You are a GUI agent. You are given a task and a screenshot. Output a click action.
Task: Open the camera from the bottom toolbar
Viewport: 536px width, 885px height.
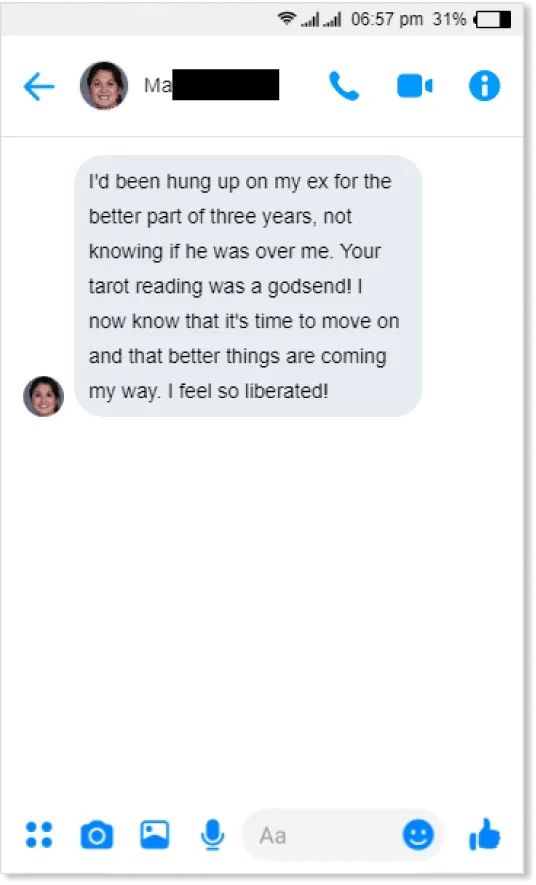coord(97,835)
